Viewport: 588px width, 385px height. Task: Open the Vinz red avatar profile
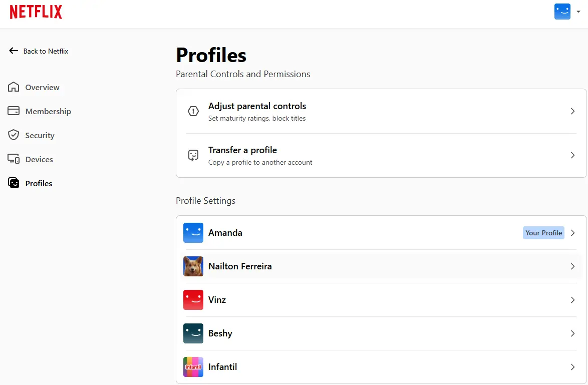pos(193,300)
